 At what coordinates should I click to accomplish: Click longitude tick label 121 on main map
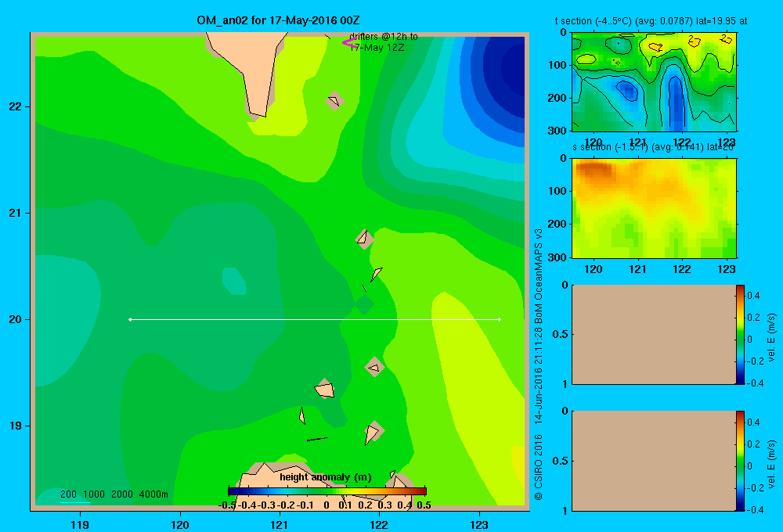point(280,524)
